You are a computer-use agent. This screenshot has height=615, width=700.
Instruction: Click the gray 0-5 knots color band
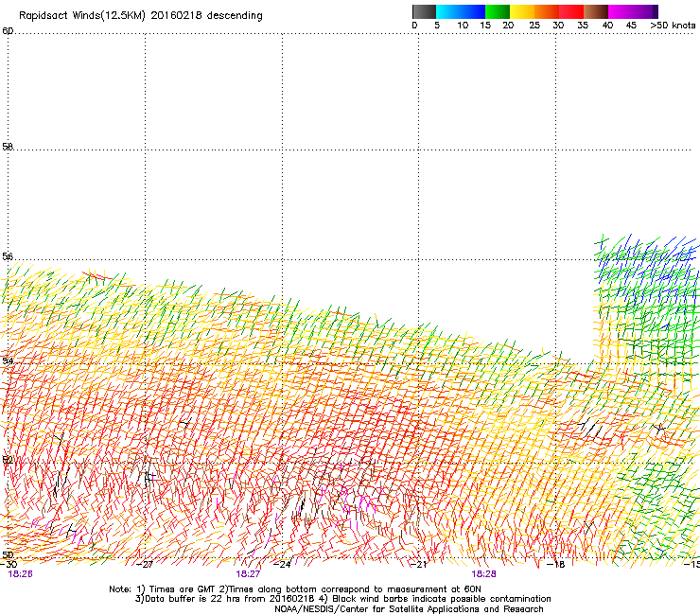tap(424, 11)
